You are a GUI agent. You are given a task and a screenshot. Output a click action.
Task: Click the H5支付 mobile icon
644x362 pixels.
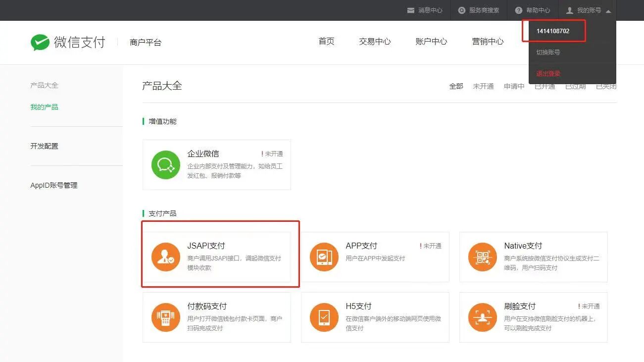coord(324,317)
